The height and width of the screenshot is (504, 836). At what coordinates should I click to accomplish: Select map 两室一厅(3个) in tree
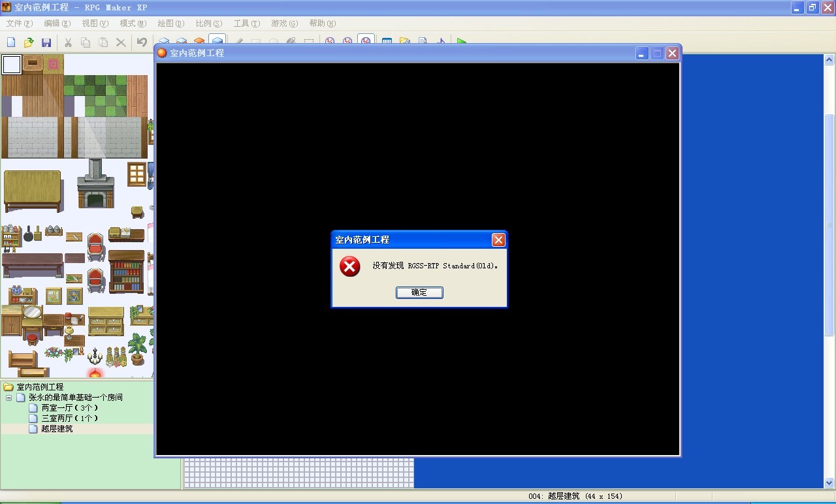tap(70, 408)
